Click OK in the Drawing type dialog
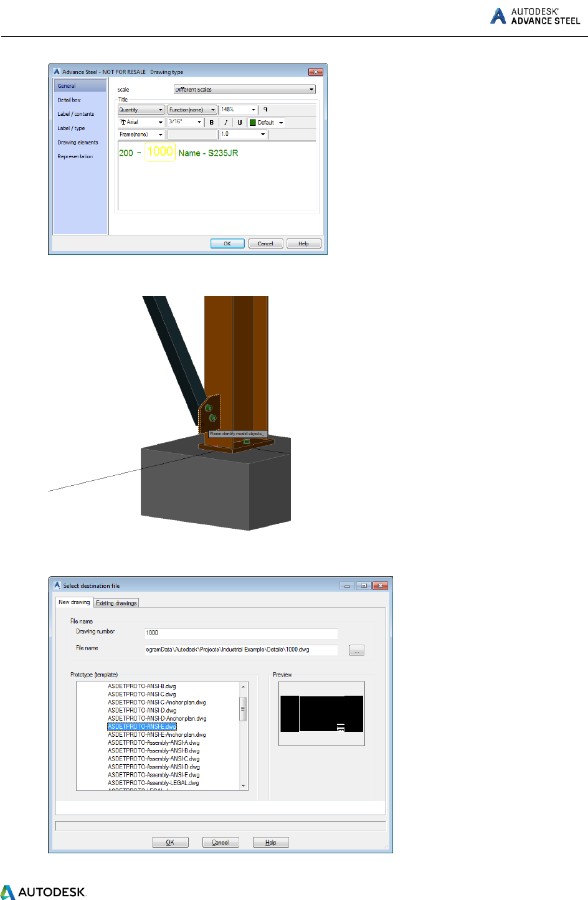 coord(227,244)
